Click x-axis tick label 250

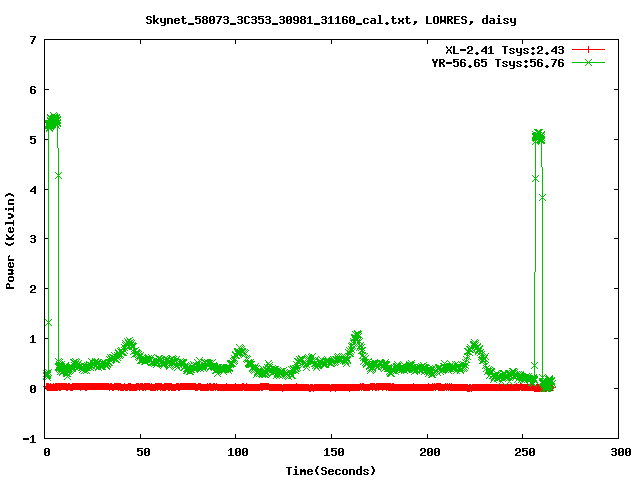click(525, 452)
